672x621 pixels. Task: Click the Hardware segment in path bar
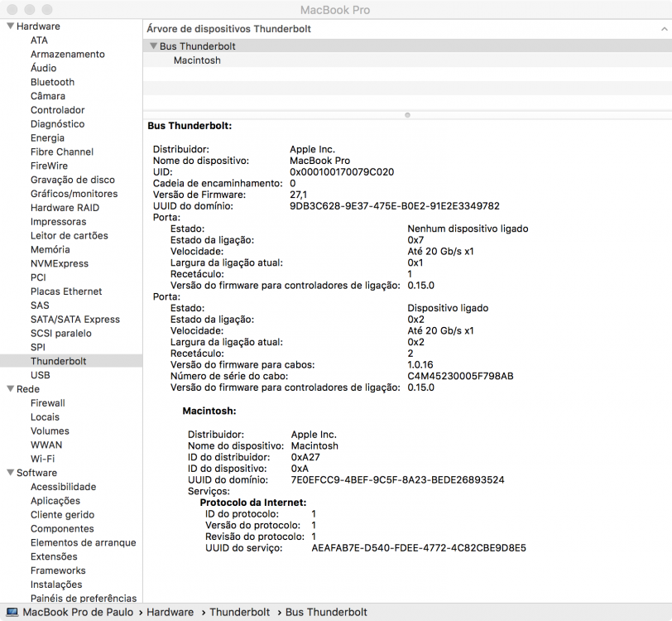pos(170,612)
